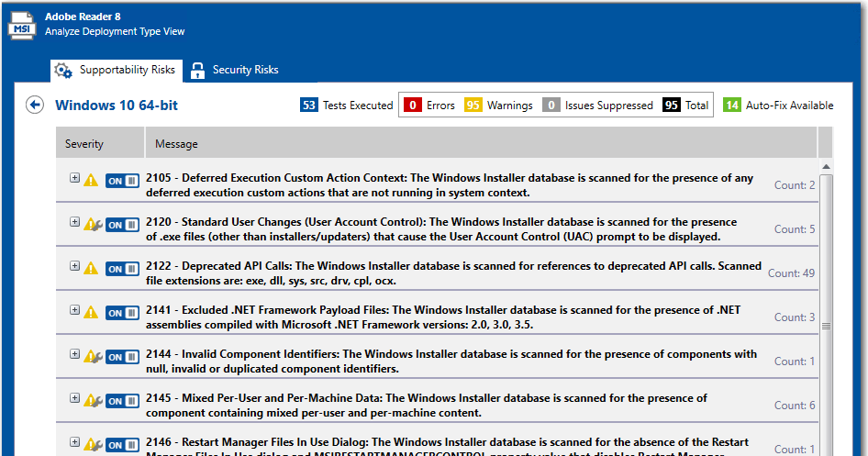This screenshot has height=456, width=868.
Task: Click auto-fix wrench warning icon for rule 2144
Action: click(x=92, y=357)
